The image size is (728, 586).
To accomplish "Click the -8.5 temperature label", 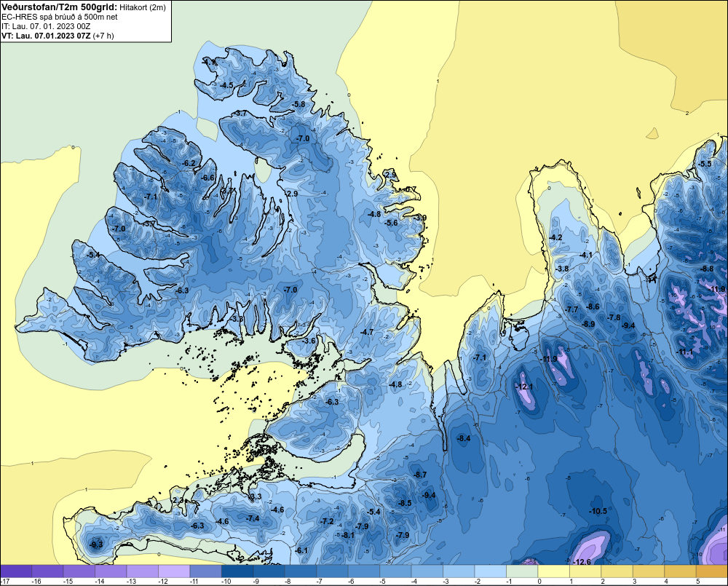I will (405, 503).
